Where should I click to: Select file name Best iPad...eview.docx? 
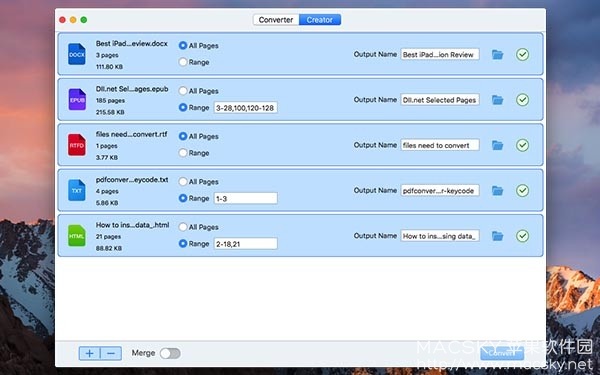click(132, 44)
